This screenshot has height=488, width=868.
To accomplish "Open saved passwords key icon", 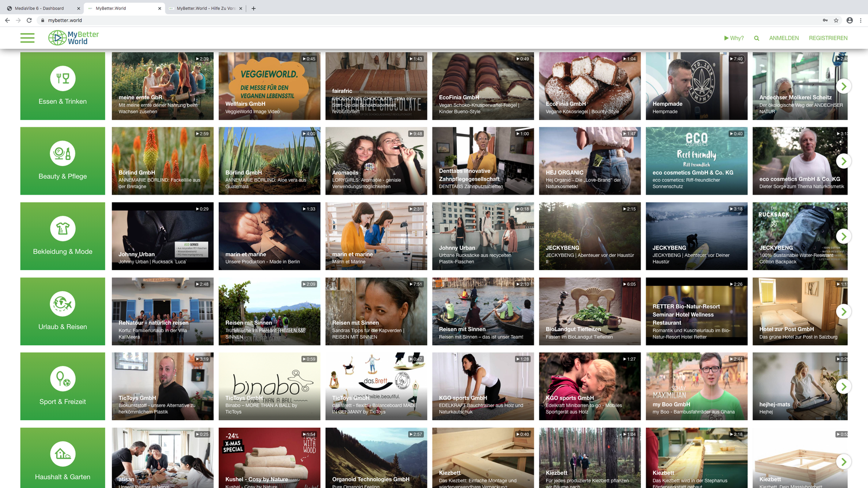I will click(825, 20).
